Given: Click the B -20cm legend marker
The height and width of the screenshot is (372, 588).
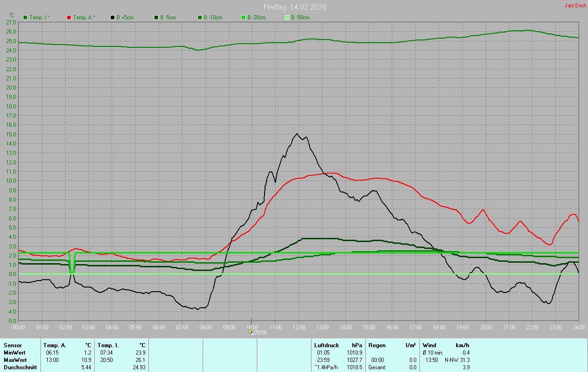Looking at the screenshot, I should (243, 17).
